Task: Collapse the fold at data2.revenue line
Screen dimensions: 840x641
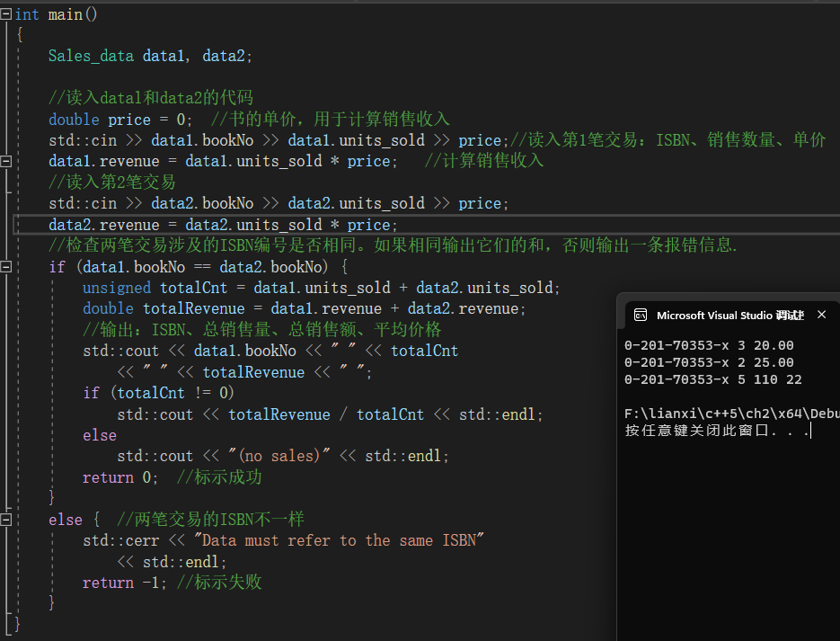Action: 7,225
